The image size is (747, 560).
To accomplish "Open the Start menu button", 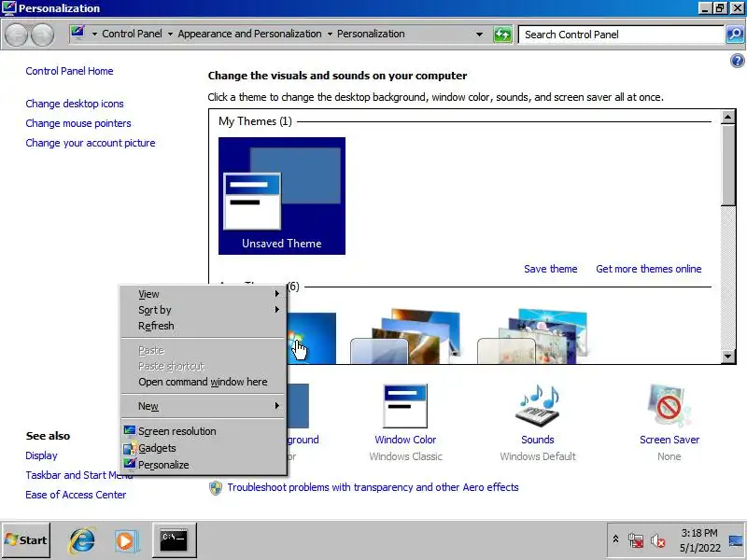I will [26, 540].
